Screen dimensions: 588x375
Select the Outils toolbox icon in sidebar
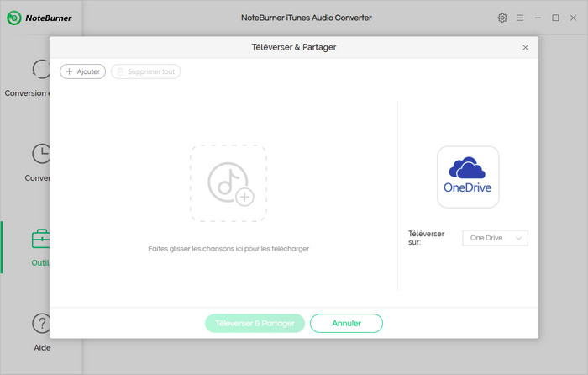(x=40, y=239)
